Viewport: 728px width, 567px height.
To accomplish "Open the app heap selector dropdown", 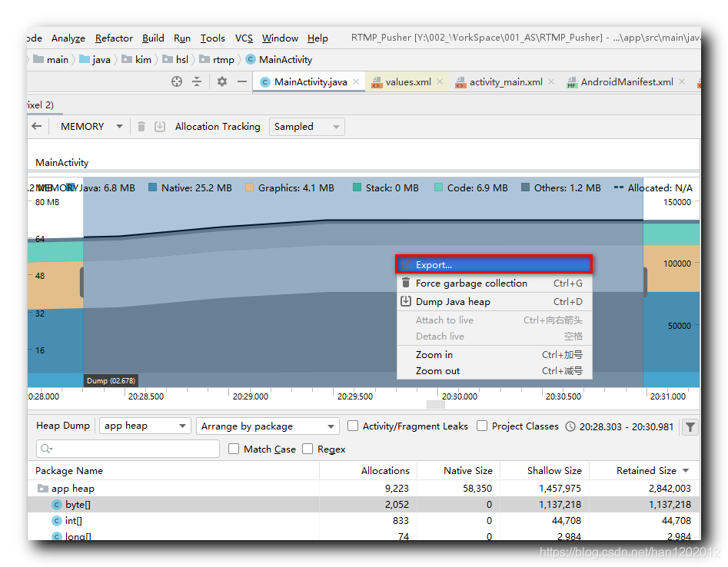I will click(145, 426).
